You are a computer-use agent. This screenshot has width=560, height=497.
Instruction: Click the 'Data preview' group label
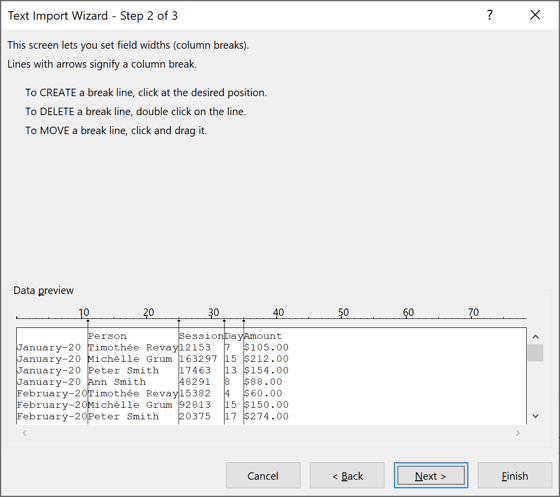click(x=43, y=290)
